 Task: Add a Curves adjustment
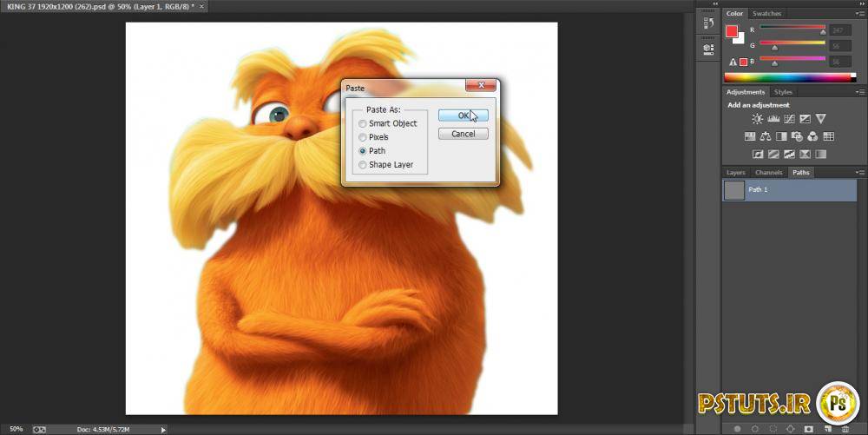789,119
